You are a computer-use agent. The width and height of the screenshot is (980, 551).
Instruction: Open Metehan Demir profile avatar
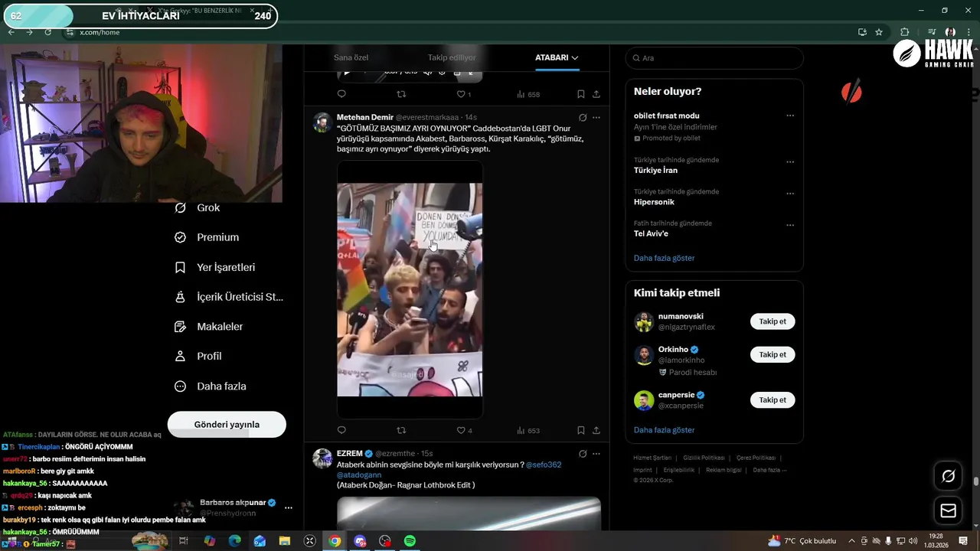(322, 122)
